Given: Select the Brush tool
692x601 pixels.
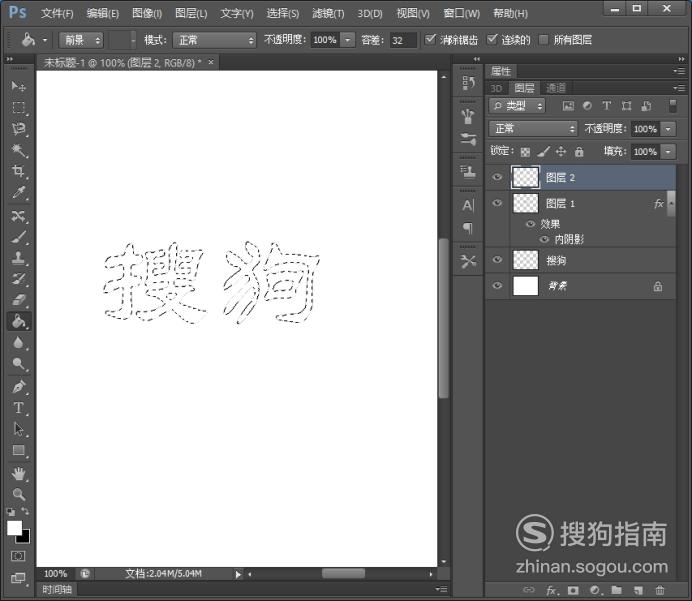Looking at the screenshot, I should (x=18, y=237).
